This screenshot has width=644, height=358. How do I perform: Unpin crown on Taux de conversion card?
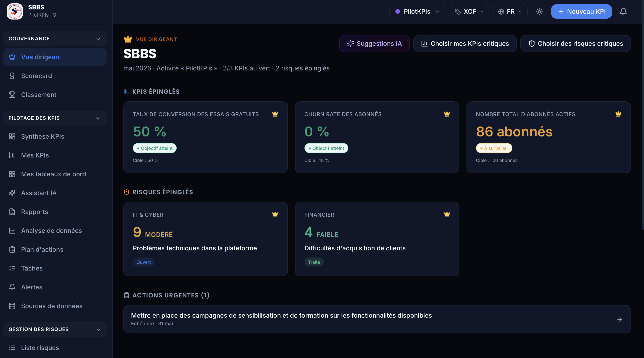(275, 114)
